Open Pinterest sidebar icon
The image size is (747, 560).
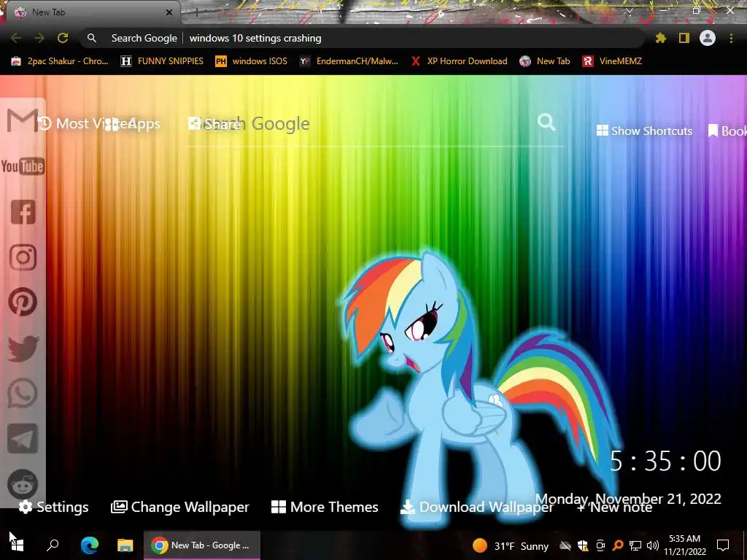[23, 301]
